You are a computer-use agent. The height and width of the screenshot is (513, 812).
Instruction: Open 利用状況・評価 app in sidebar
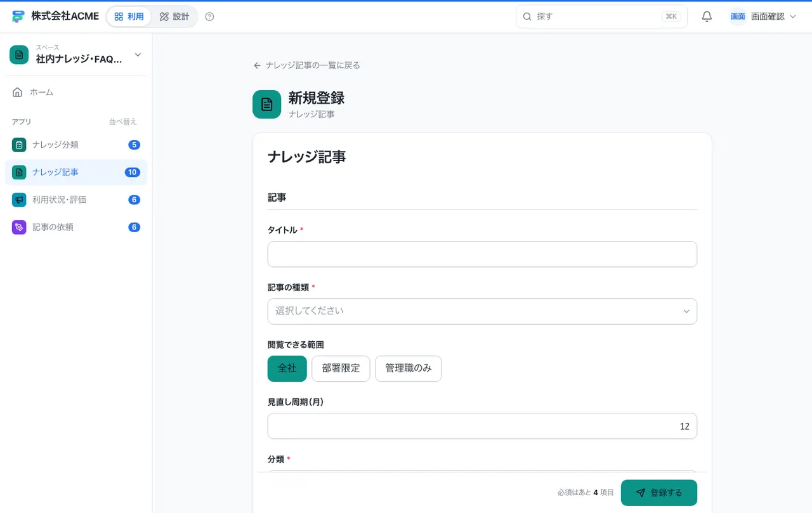coord(76,200)
